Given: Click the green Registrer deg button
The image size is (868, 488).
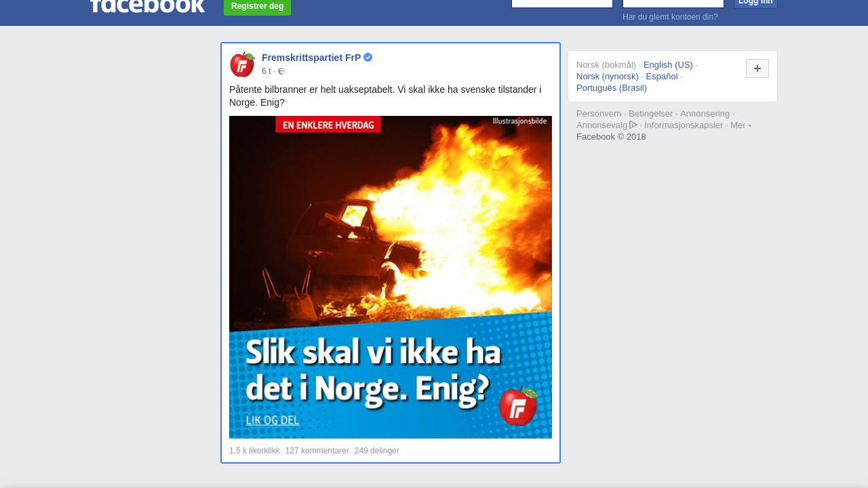Looking at the screenshot, I should [257, 7].
